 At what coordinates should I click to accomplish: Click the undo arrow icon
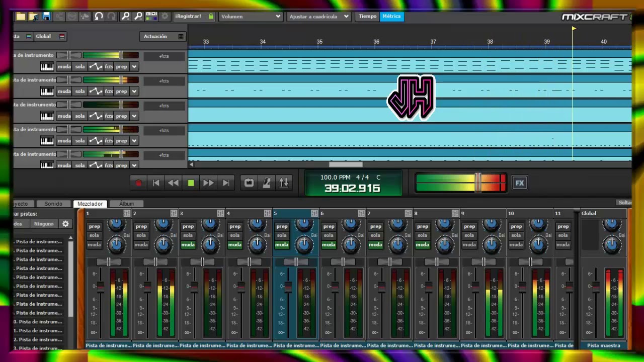(x=99, y=16)
